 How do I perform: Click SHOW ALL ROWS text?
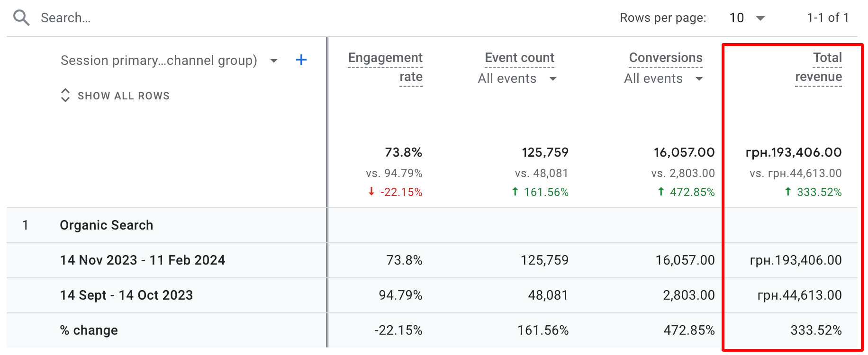coord(124,96)
